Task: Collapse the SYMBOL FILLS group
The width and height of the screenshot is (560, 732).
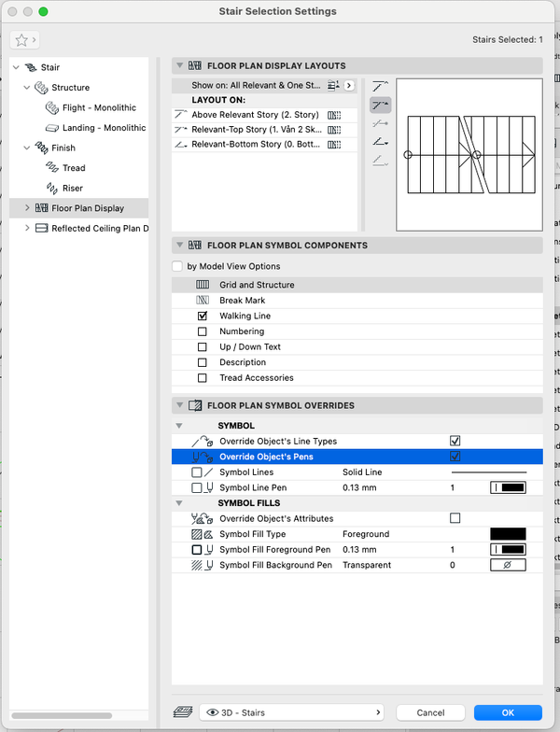Action: 179,503
